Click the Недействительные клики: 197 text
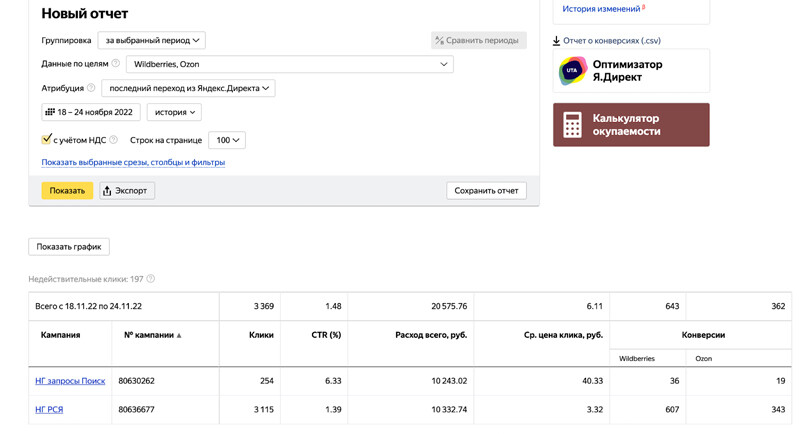The image size is (800, 434). [x=86, y=279]
